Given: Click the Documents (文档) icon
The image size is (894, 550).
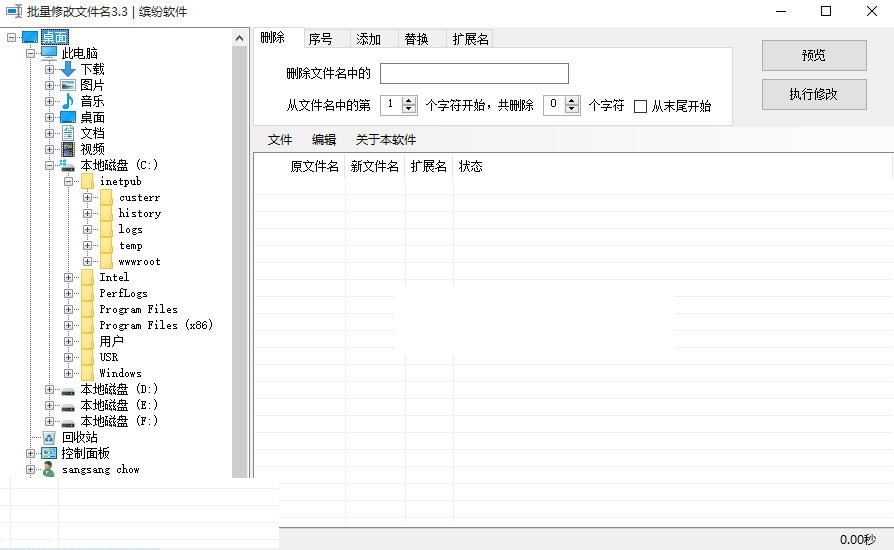Looking at the screenshot, I should point(68,133).
